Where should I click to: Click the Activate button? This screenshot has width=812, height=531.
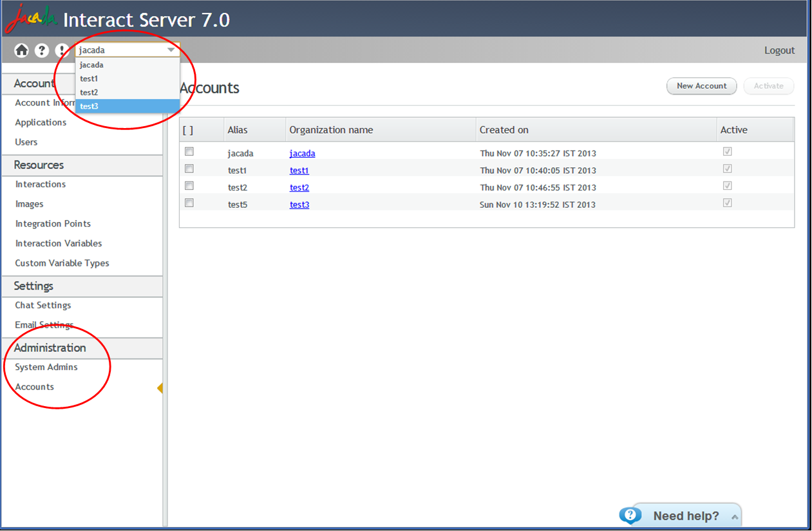tap(769, 86)
